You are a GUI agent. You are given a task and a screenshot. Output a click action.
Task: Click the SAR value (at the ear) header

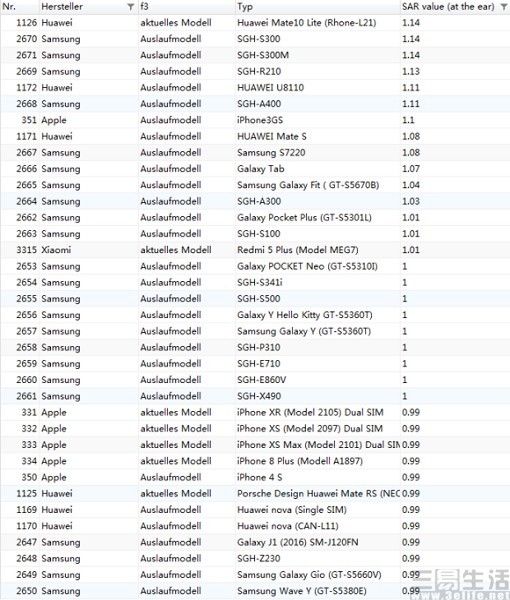[x=448, y=7]
